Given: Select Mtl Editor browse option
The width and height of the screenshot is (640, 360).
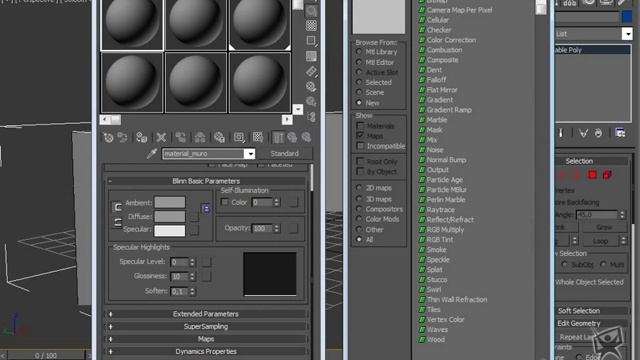Looking at the screenshot, I should [x=359, y=62].
